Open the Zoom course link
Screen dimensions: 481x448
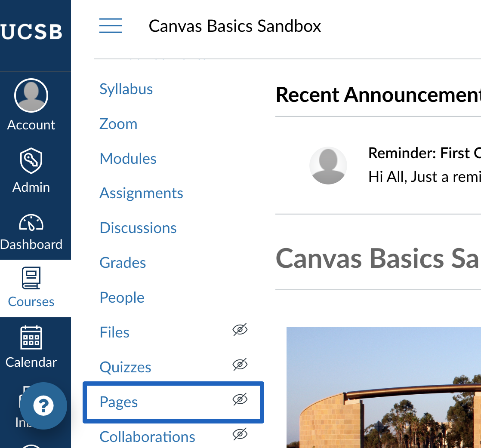coord(118,124)
